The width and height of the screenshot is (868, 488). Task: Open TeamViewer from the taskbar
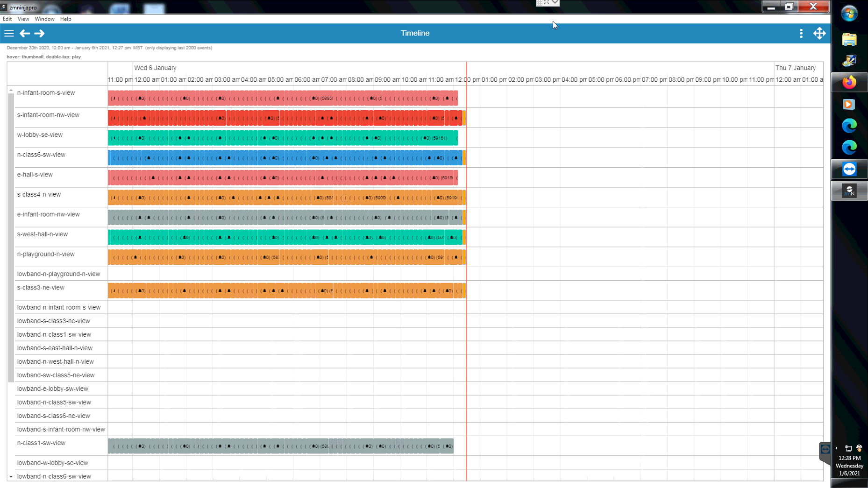(x=849, y=169)
